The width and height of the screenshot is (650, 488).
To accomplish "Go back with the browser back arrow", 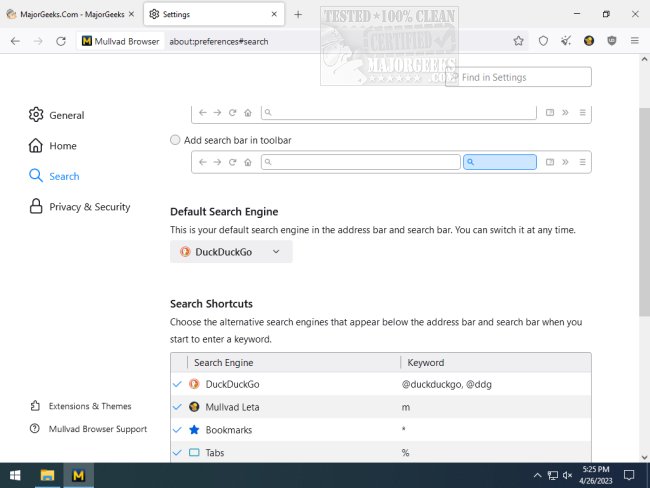I will pyautogui.click(x=15, y=41).
